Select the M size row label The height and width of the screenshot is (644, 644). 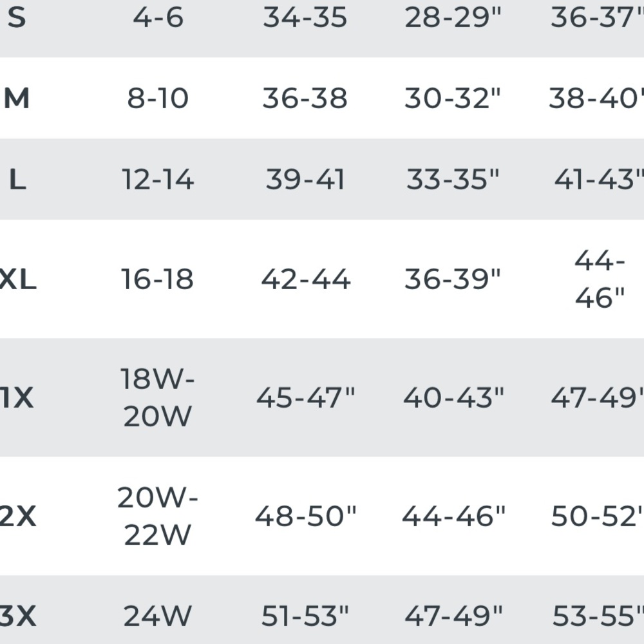(x=17, y=99)
